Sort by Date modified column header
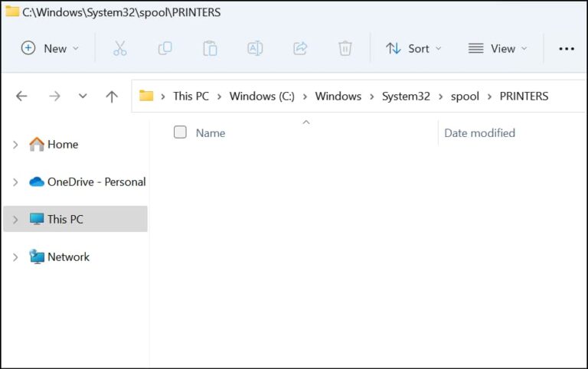Viewport: 588px width, 369px height. [x=479, y=132]
